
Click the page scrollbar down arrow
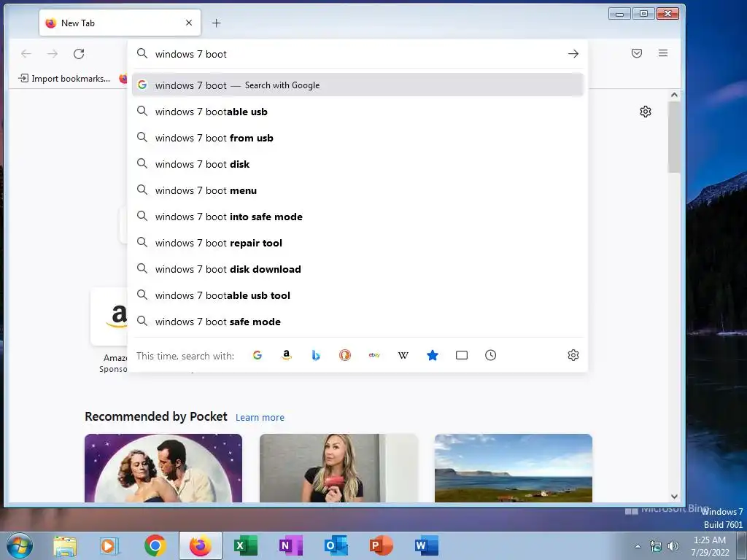click(674, 496)
